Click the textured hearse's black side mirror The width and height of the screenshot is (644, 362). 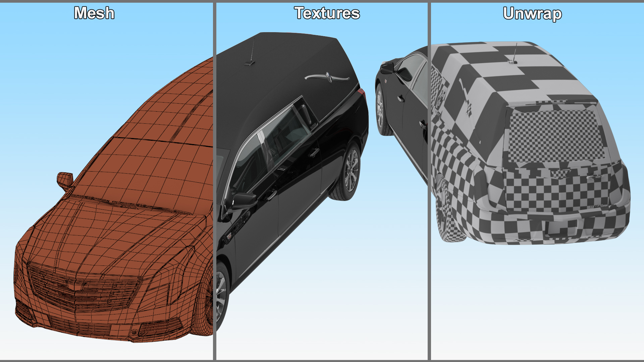(244, 200)
